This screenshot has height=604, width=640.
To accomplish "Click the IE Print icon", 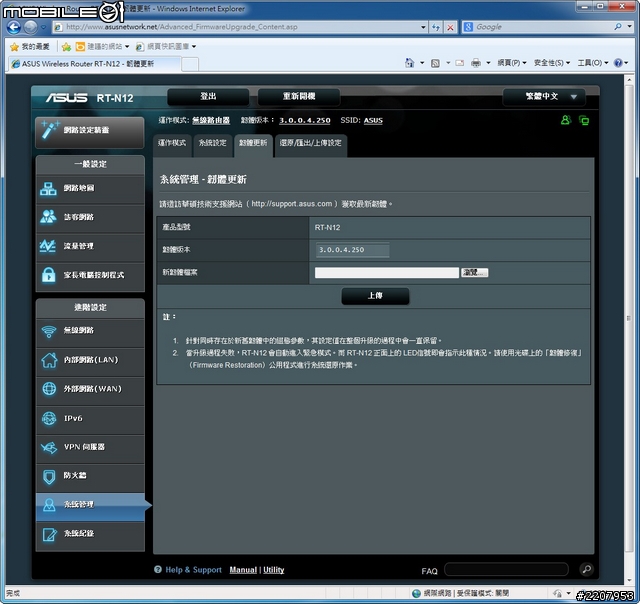I will (x=476, y=63).
